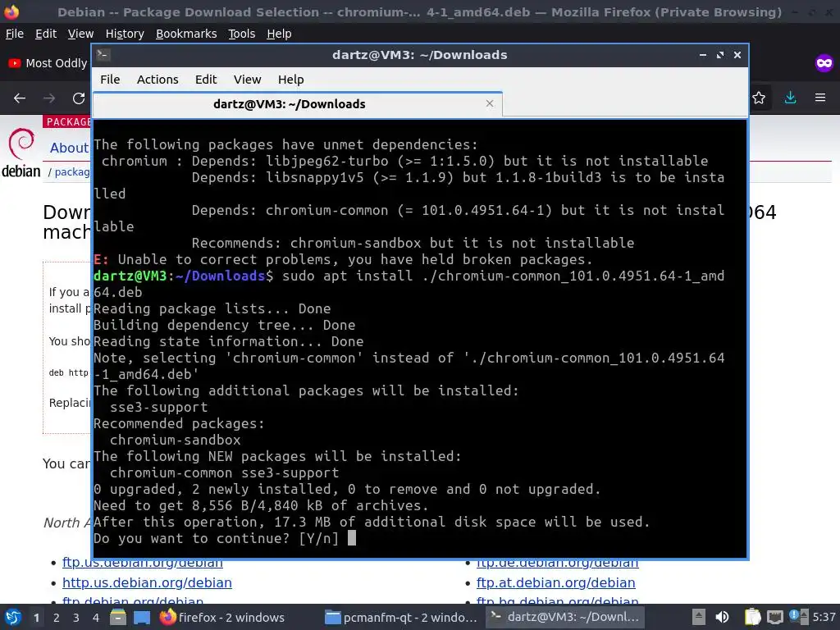Open the Lubuntu start menu icon
The width and height of the screenshot is (840, 630).
[x=12, y=617]
